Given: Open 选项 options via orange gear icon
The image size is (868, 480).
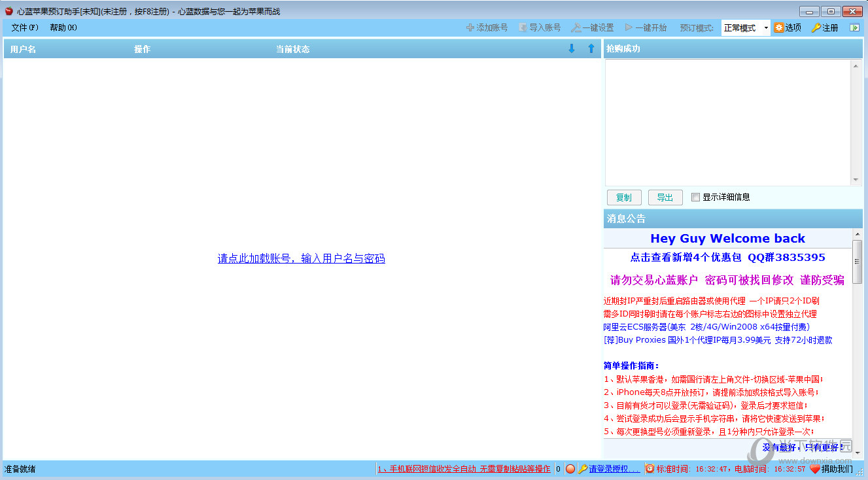Looking at the screenshot, I should 779,27.
